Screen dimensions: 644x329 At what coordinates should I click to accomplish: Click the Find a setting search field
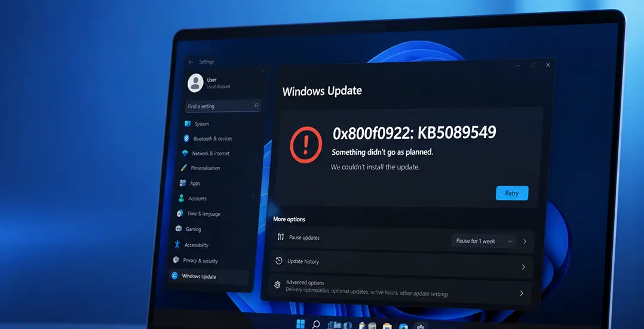coord(223,106)
